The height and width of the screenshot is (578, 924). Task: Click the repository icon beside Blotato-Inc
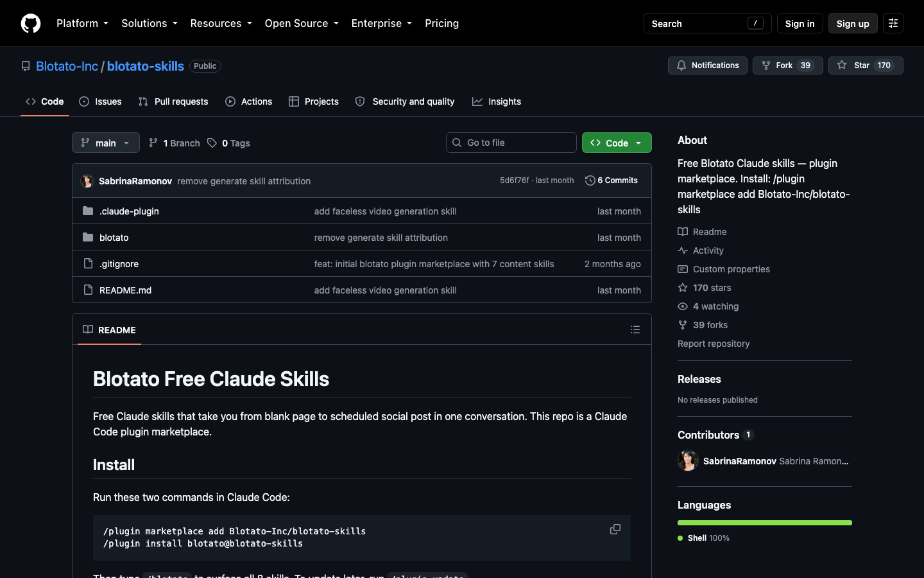[26, 66]
